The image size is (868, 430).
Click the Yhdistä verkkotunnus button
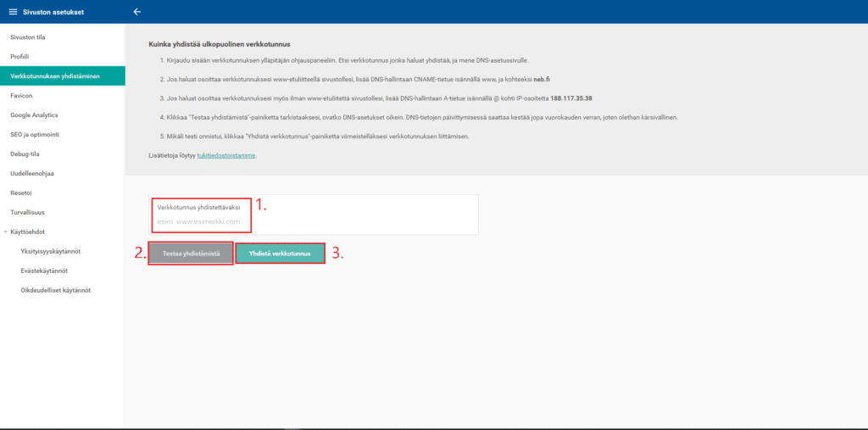pyautogui.click(x=280, y=254)
